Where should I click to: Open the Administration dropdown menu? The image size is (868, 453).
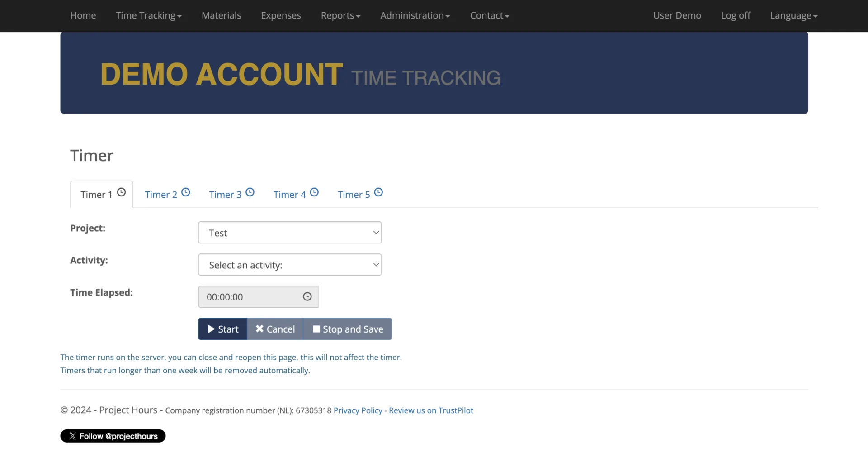tap(415, 15)
